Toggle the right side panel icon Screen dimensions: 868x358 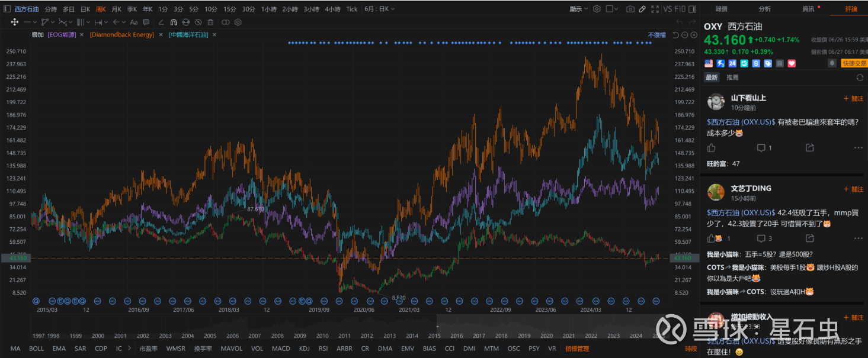pyautogui.click(x=693, y=9)
